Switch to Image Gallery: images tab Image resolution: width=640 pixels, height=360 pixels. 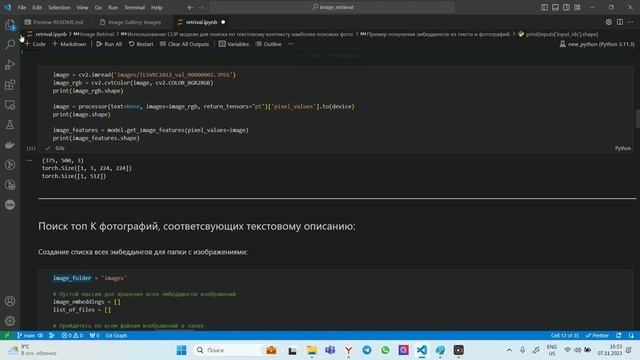click(131, 22)
